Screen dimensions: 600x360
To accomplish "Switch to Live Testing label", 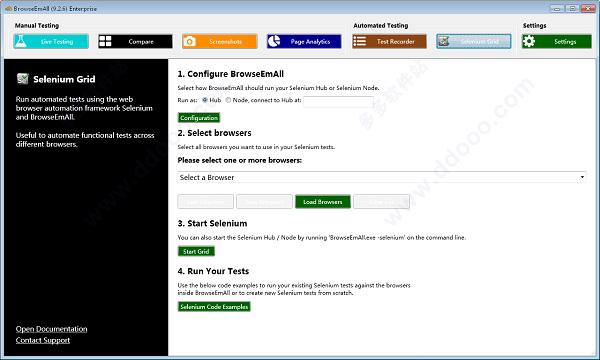I will tap(57, 41).
